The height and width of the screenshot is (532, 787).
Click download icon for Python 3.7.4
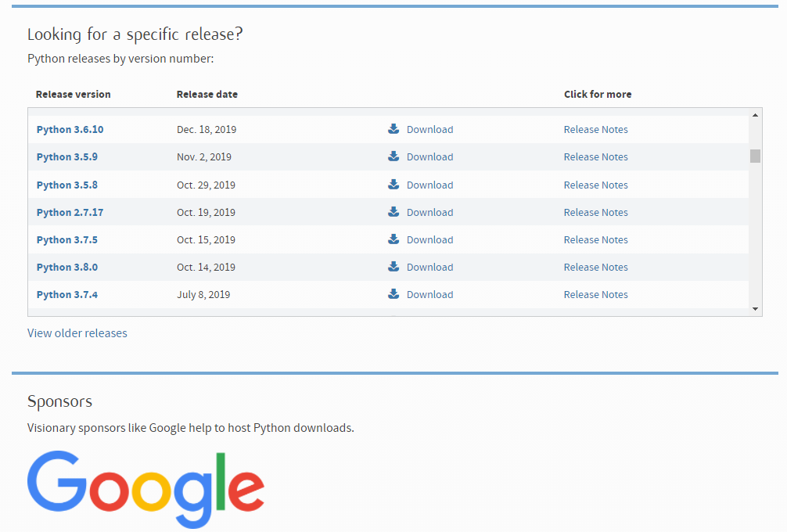[x=393, y=294]
